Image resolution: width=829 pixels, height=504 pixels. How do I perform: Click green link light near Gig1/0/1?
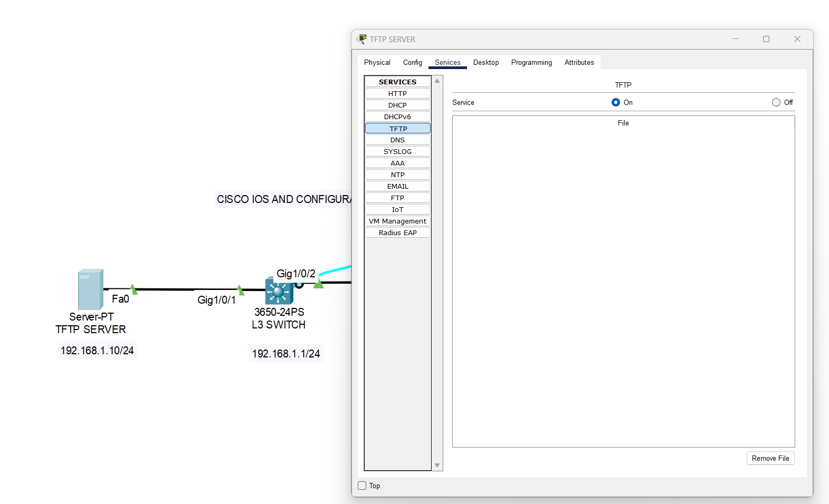[241, 290]
